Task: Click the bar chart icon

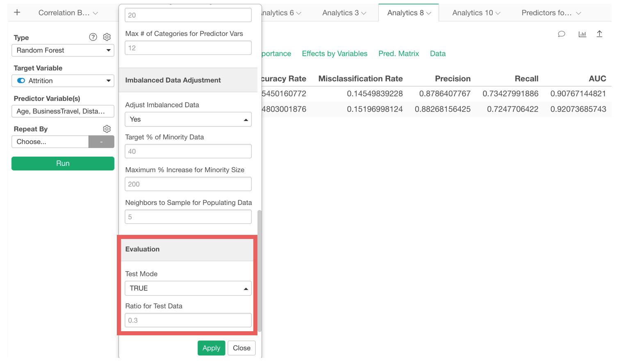Action: [x=582, y=34]
